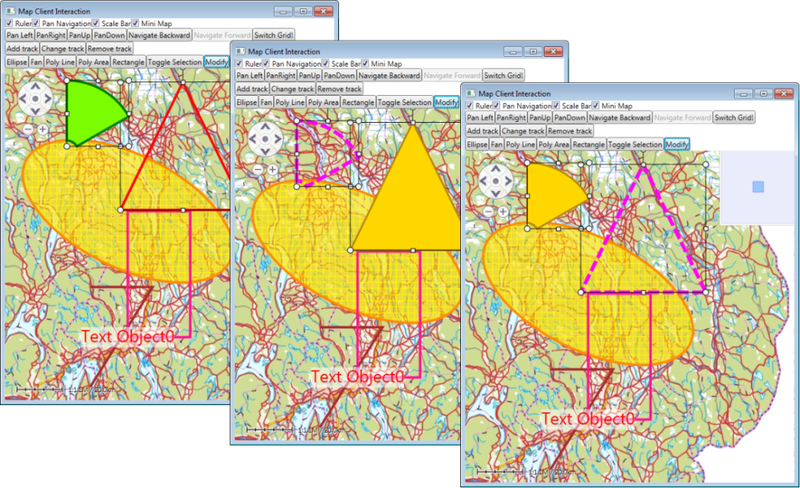Click Text Object0 label in leftmost window's map
This screenshot has height=488, width=800.
tap(128, 336)
